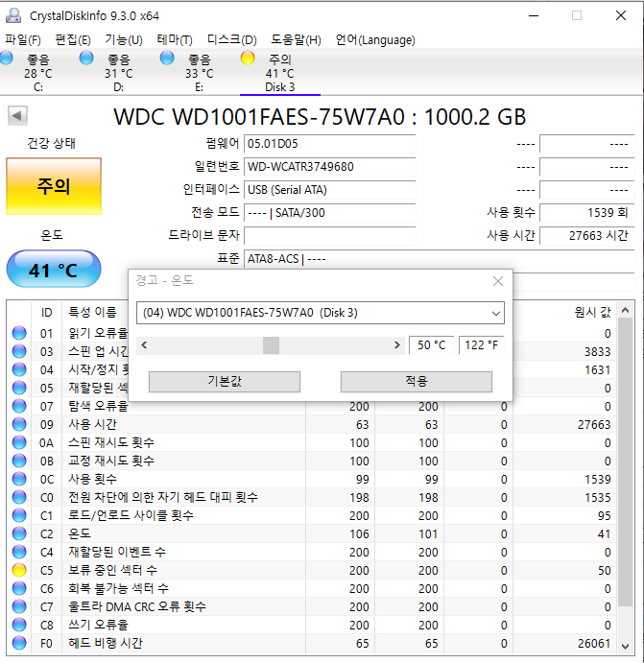Click status orb of attribute 0B row

pyautogui.click(x=19, y=461)
